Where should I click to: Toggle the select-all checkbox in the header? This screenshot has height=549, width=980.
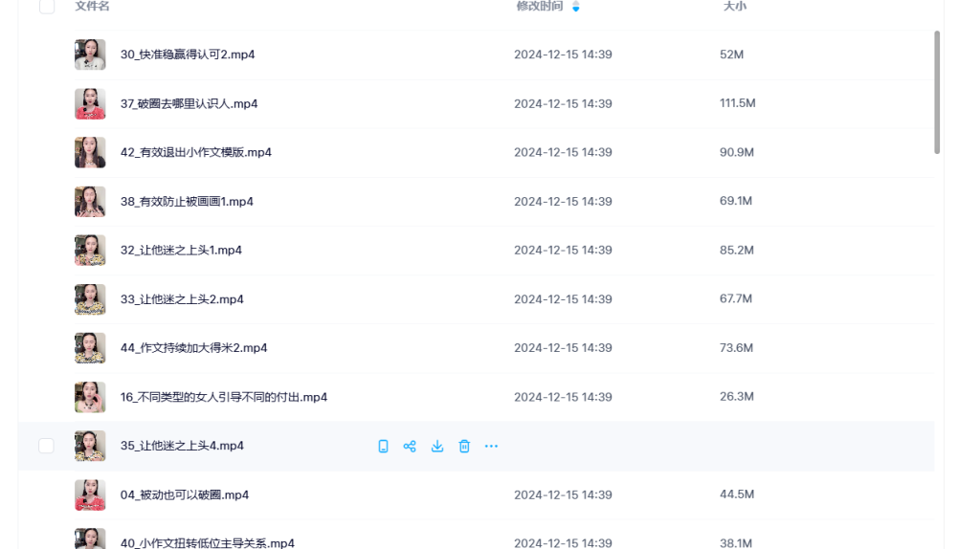click(x=46, y=7)
